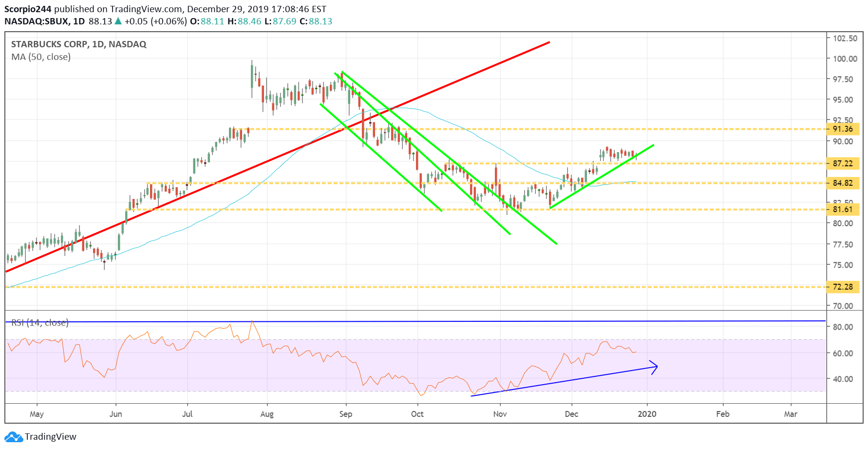Screen dimensions: 868x450
Task: Click the Aug label on time axis
Action: click(267, 414)
